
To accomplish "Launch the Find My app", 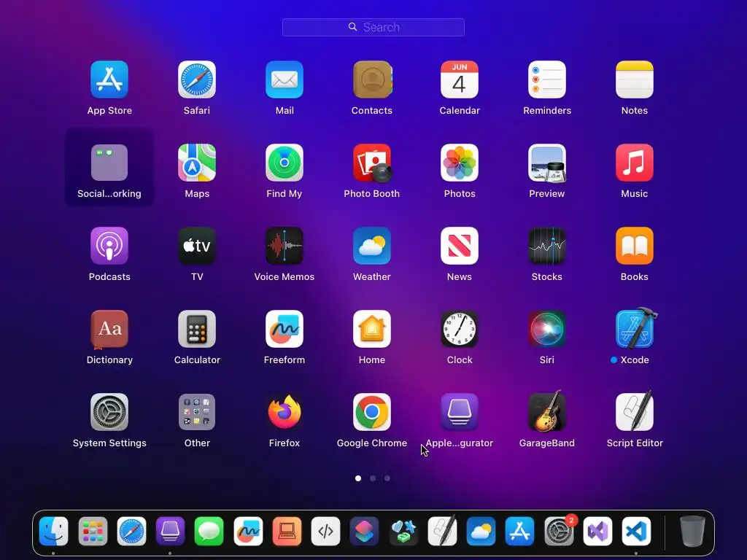I will point(285,163).
